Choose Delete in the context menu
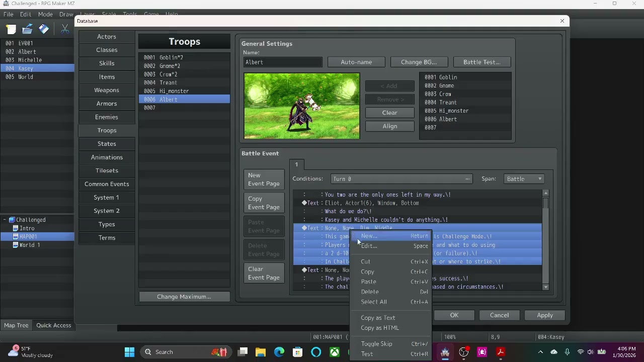 (x=391, y=292)
